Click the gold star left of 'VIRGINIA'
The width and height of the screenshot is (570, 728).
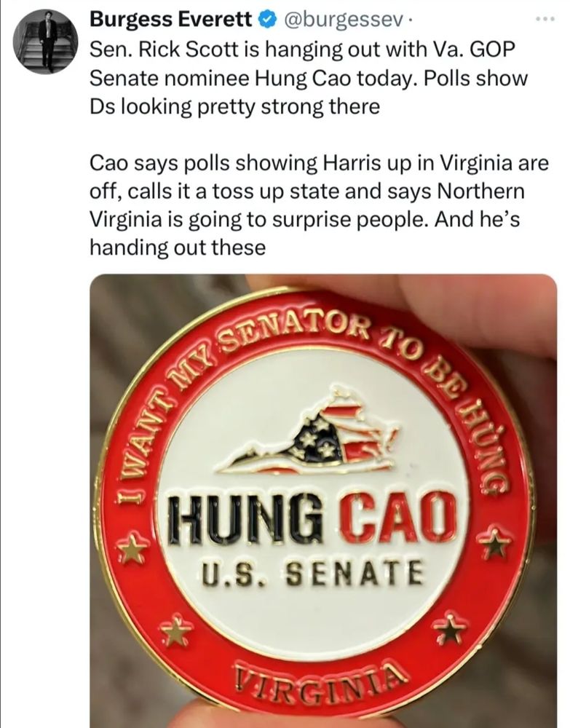(x=176, y=631)
